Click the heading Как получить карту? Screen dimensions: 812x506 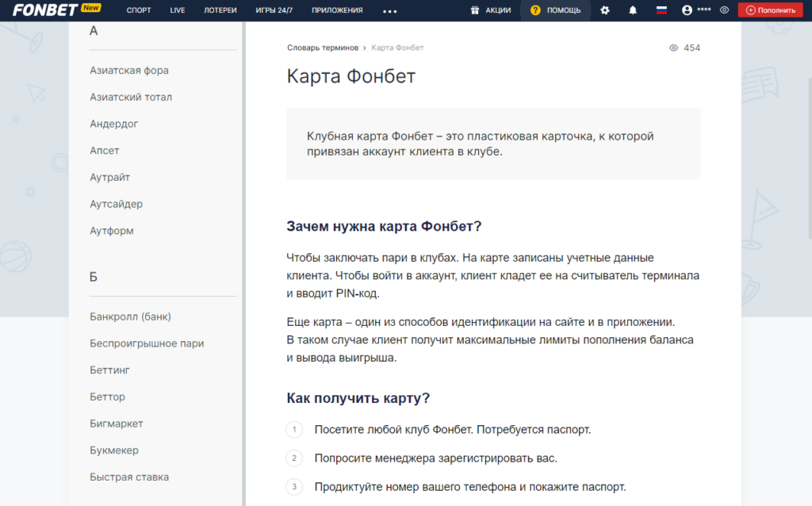pyautogui.click(x=358, y=398)
